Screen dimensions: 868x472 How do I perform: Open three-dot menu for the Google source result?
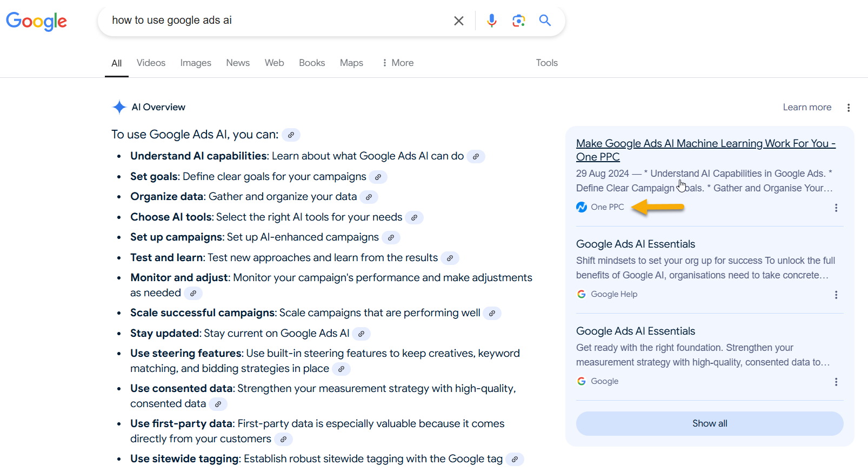pos(836,382)
